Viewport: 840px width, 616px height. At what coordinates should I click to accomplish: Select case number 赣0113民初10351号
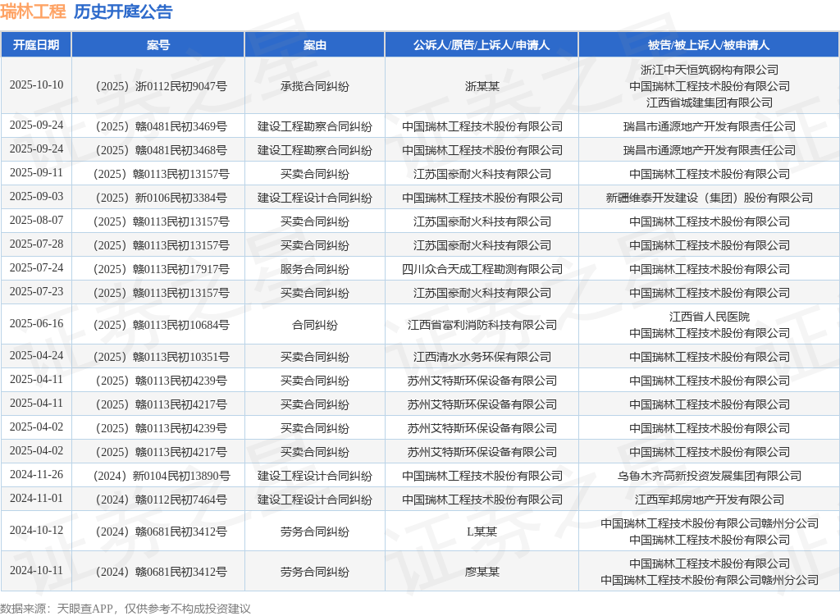158,357
